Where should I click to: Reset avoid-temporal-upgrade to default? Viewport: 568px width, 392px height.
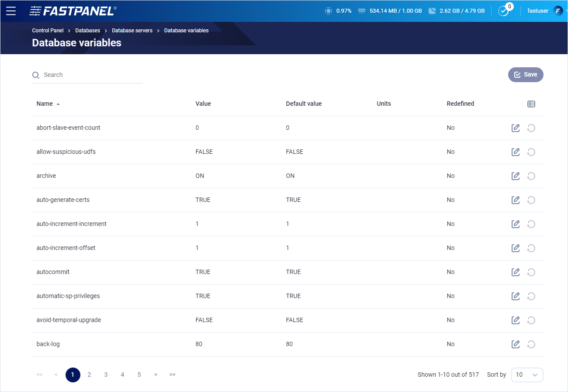click(531, 320)
